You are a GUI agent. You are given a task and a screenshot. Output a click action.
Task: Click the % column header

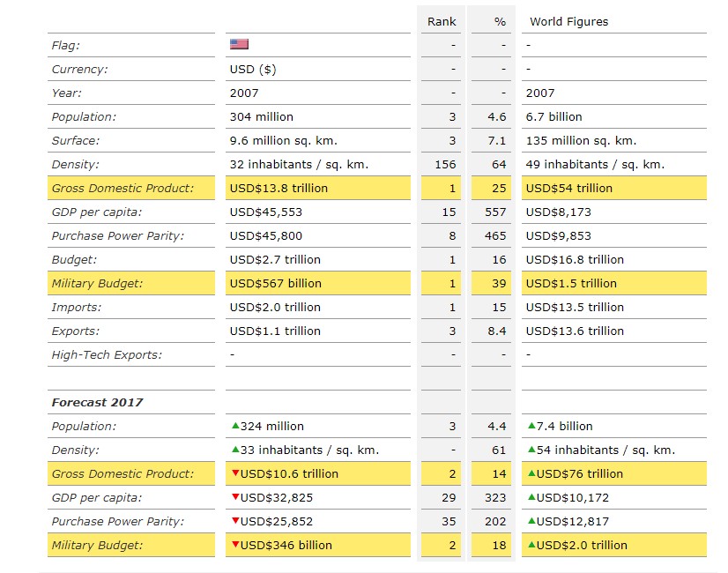[500, 21]
